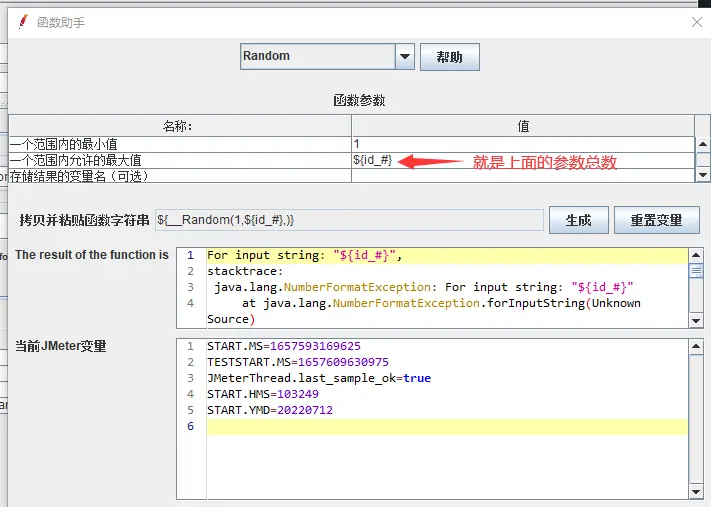Open the Random function dropdown
The width and height of the screenshot is (711, 507).
[317, 57]
